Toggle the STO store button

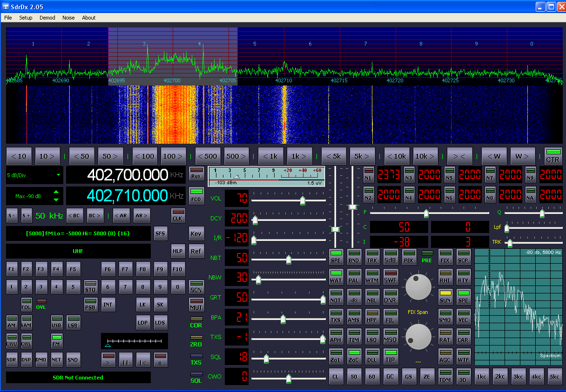(90, 286)
